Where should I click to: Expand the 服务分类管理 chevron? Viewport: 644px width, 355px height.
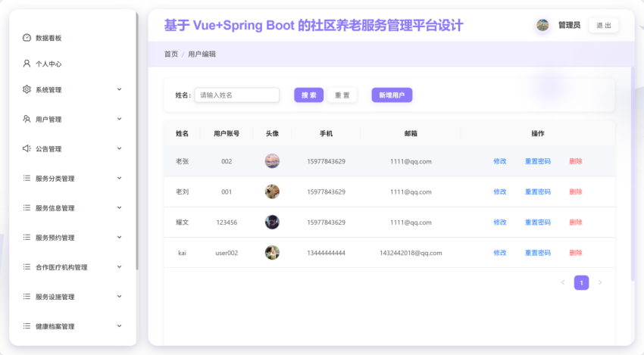coord(119,178)
